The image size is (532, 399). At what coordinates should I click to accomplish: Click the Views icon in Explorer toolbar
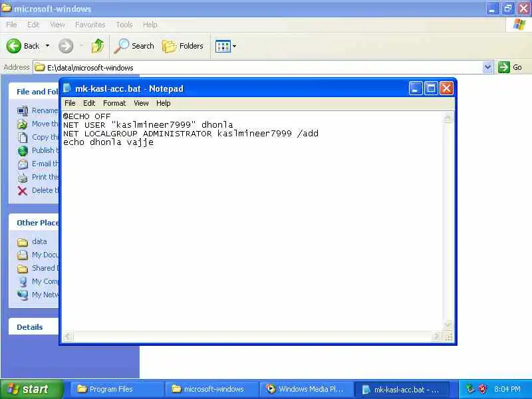click(x=223, y=46)
